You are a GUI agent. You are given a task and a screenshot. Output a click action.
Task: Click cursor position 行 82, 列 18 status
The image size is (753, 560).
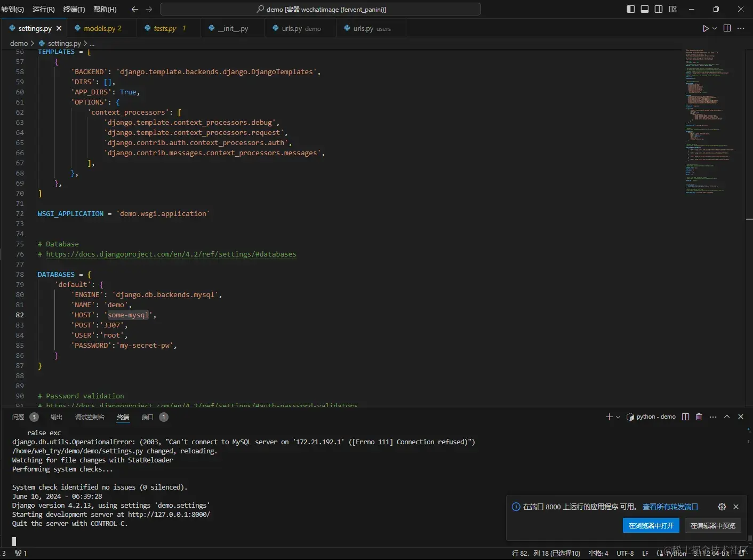546,554
